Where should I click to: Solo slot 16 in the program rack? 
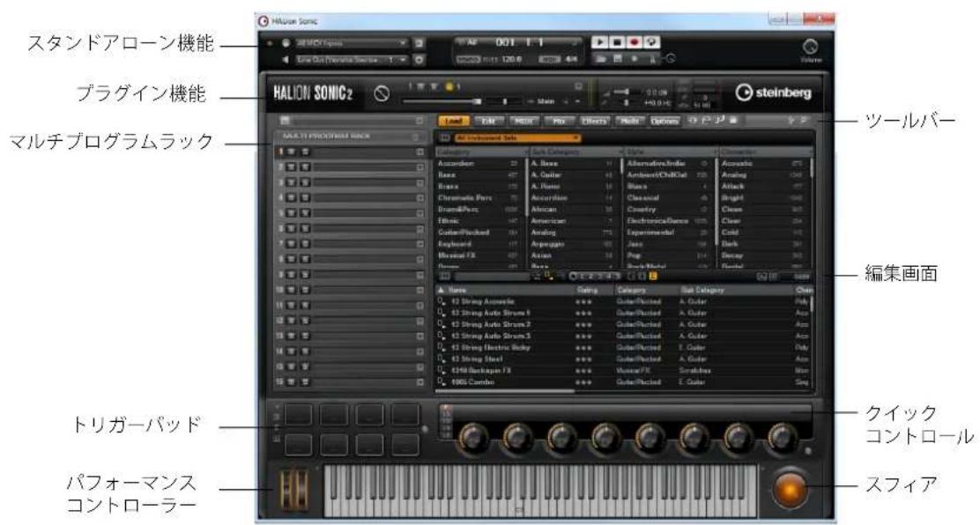point(304,381)
